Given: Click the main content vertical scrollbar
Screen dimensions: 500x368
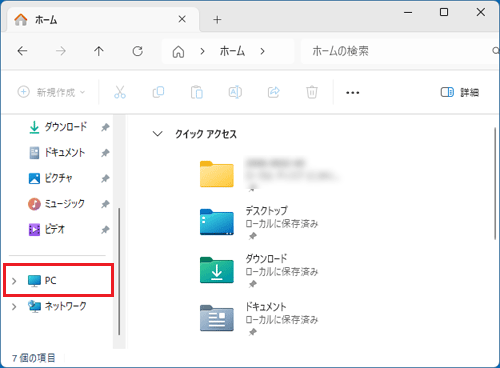Looking at the screenshot, I should pos(496,183).
